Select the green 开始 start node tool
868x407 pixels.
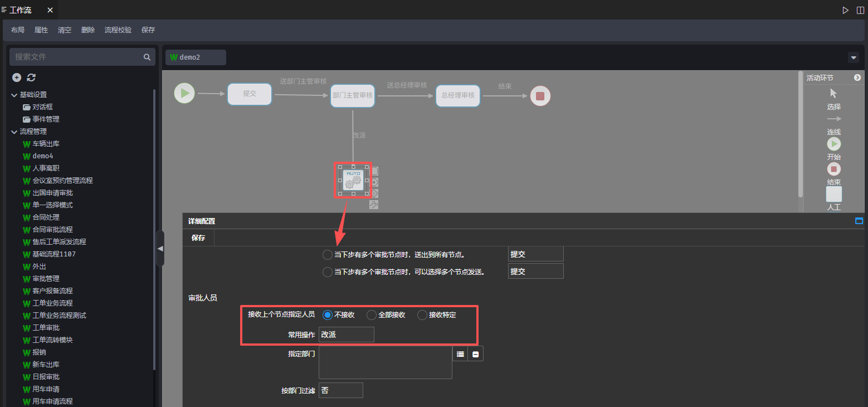833,144
